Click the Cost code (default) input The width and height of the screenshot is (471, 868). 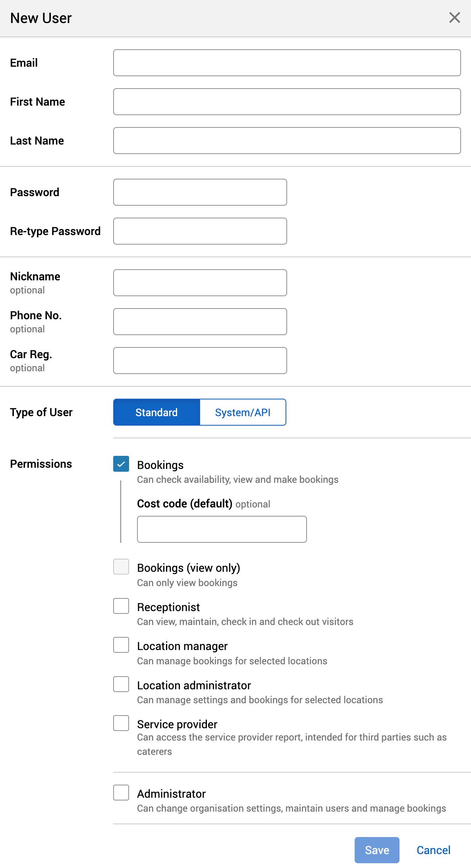(x=222, y=529)
